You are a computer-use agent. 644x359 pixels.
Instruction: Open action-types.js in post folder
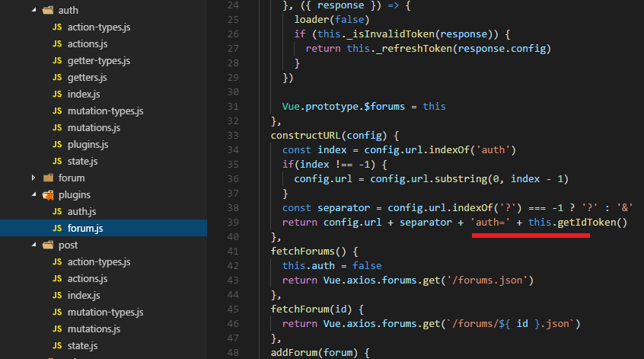point(99,262)
